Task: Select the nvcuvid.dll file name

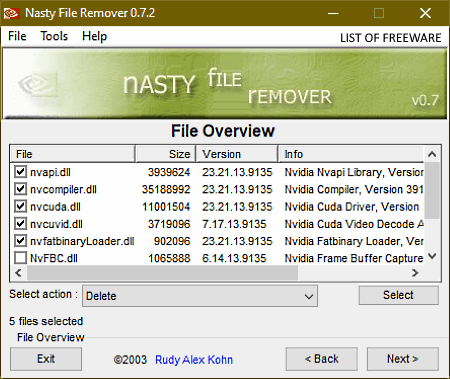Action: [x=56, y=224]
